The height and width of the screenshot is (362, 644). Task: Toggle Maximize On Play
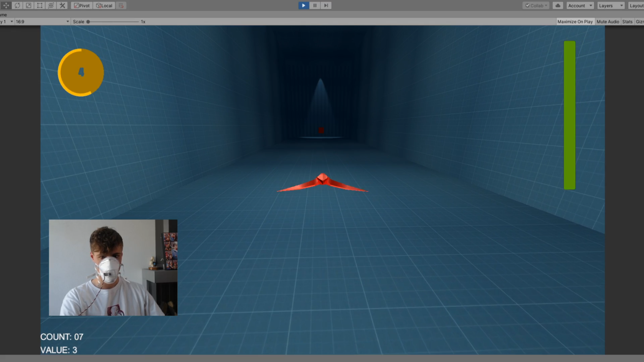[575, 21]
